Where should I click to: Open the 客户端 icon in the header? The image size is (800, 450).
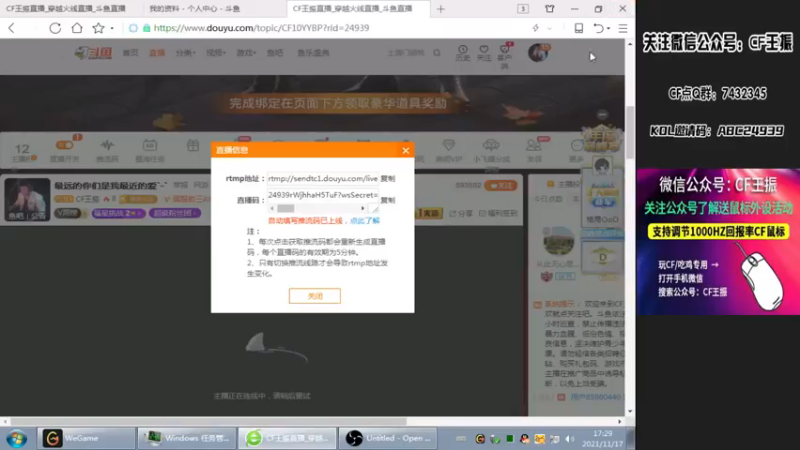[x=505, y=56]
